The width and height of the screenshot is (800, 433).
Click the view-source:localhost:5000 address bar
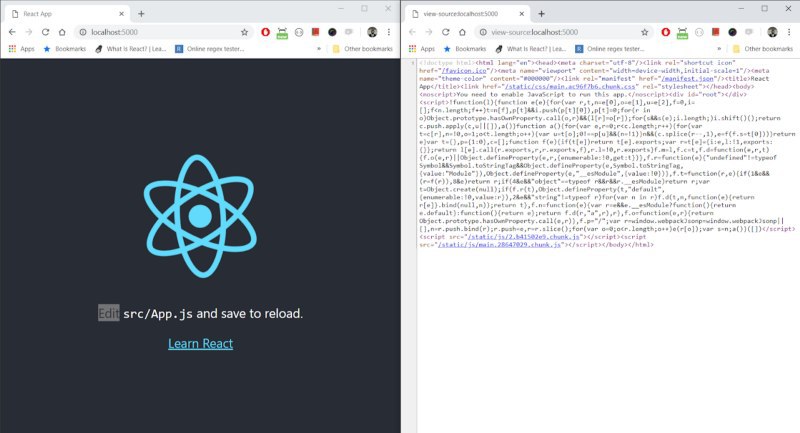564,32
